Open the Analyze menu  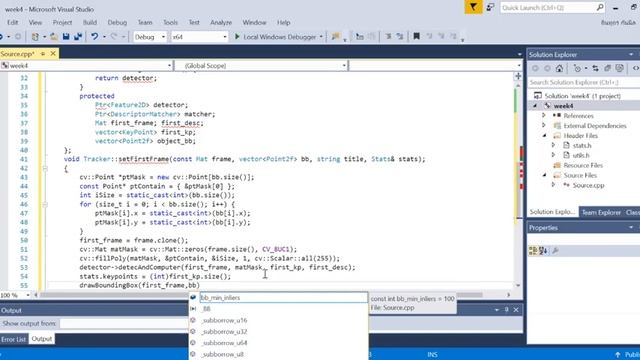(221, 22)
